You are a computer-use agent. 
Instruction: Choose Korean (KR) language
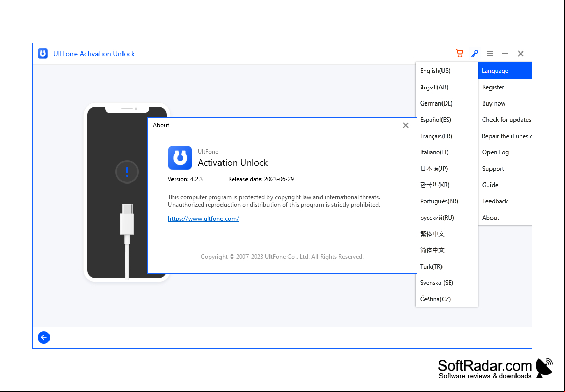point(447,185)
